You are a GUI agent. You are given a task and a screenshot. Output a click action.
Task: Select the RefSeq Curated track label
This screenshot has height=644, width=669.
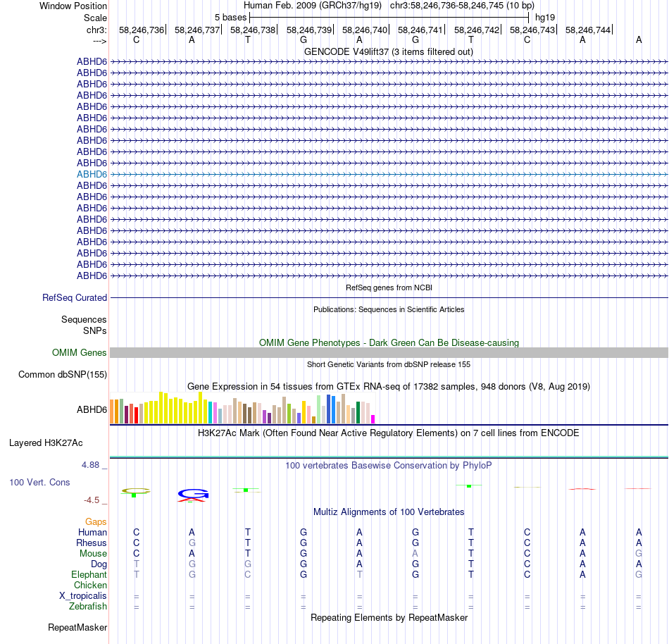pos(75,297)
